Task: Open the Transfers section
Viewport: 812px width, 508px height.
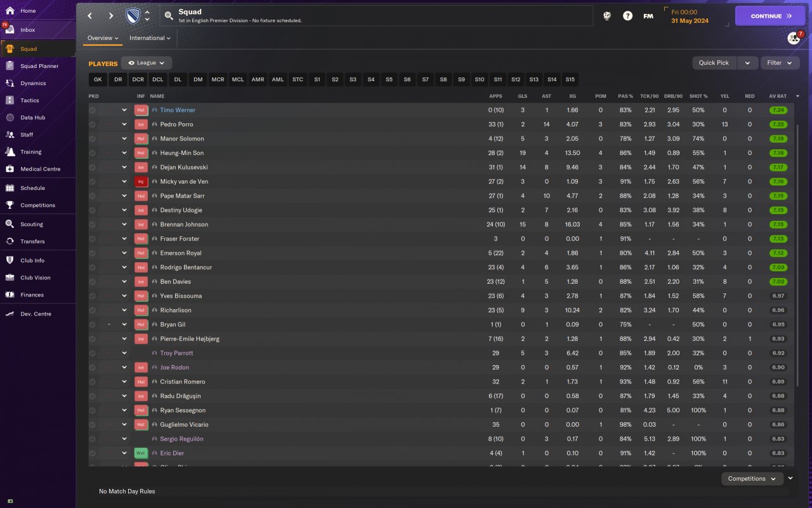Action: click(38, 241)
